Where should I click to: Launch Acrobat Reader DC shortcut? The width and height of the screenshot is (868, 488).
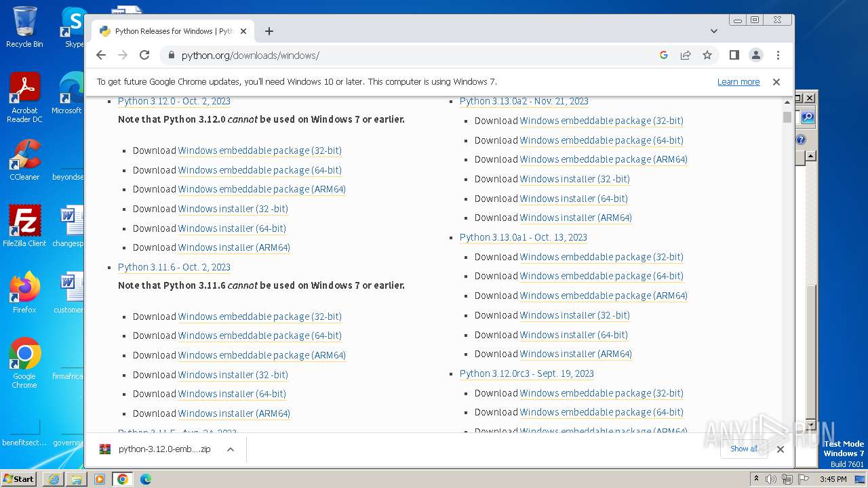(24, 98)
